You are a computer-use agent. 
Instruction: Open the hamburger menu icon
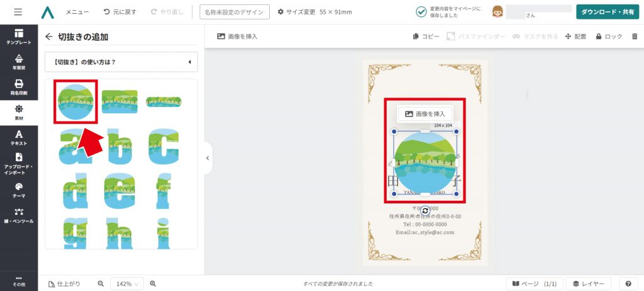(x=18, y=12)
